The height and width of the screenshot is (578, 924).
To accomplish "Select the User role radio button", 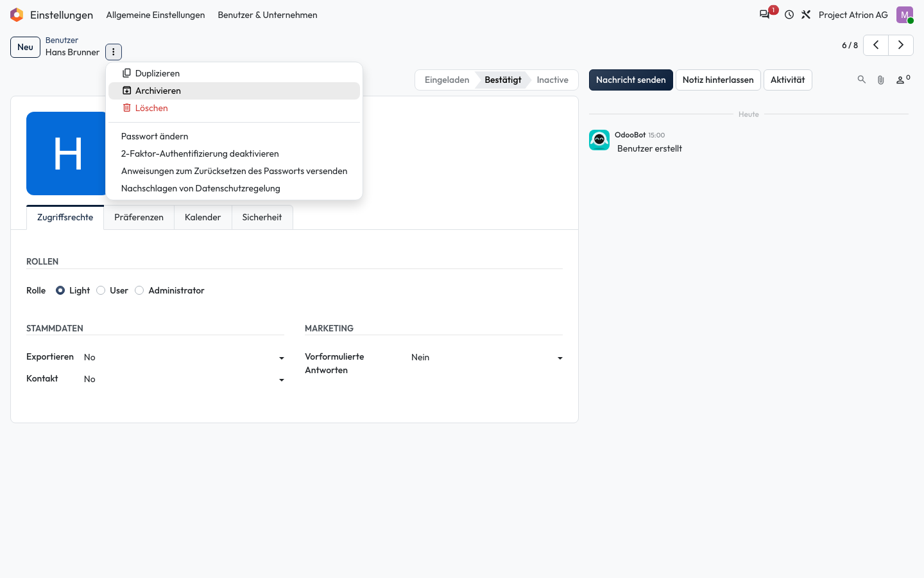I will click(x=101, y=290).
